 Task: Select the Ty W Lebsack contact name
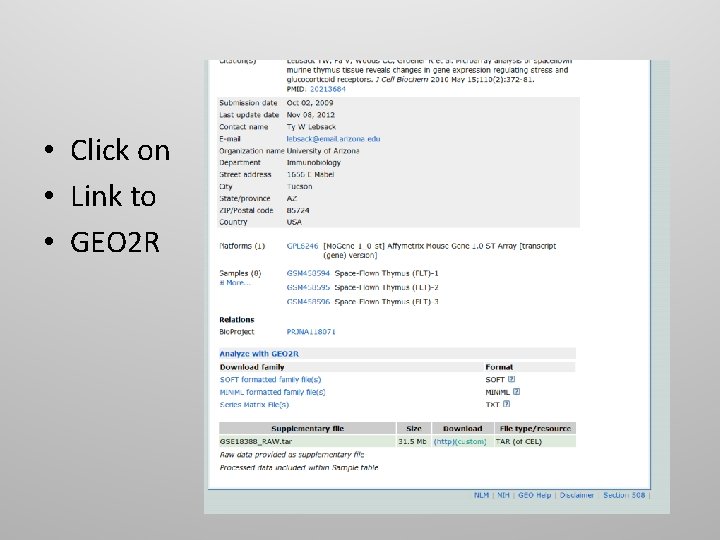tap(311, 127)
